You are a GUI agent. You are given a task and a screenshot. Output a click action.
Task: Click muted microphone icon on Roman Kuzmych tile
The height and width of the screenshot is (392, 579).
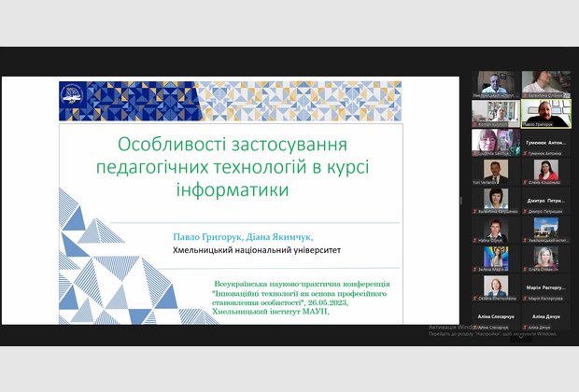[474, 124]
